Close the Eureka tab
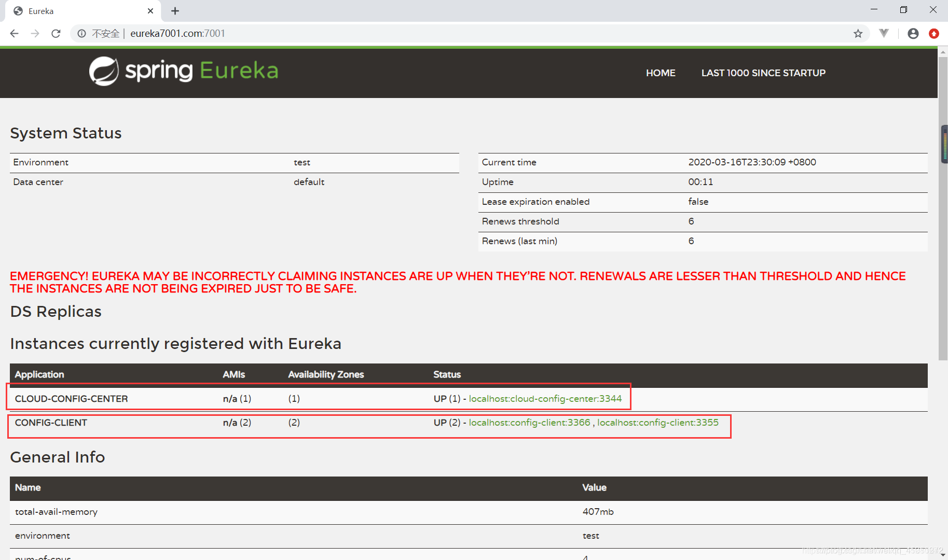Viewport: 948px width, 560px height. (x=150, y=11)
